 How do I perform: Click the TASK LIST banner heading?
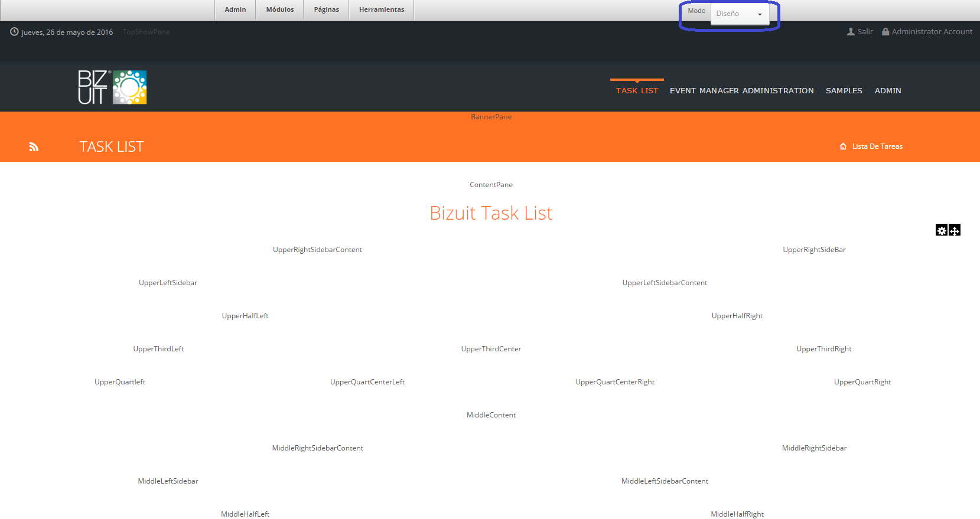[x=112, y=146]
